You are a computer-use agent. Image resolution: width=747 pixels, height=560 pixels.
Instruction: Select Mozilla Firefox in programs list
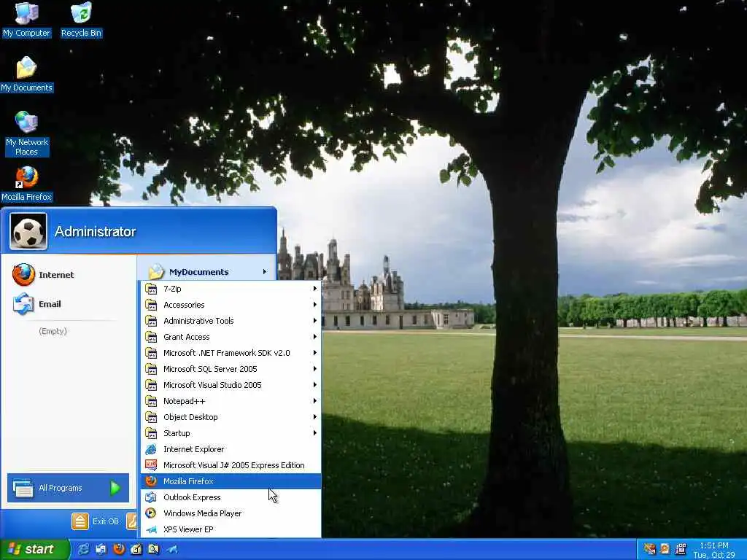pyautogui.click(x=231, y=481)
